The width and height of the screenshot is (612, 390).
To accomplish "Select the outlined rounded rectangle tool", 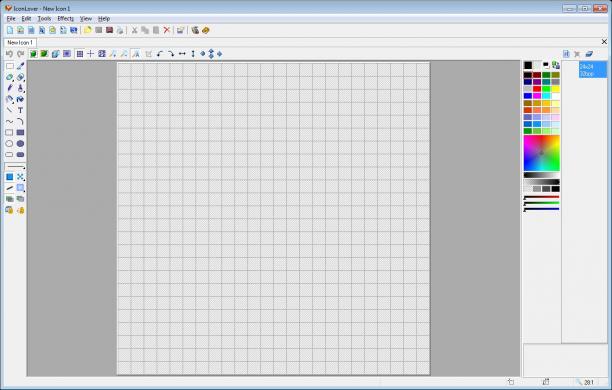I will tap(9, 155).
